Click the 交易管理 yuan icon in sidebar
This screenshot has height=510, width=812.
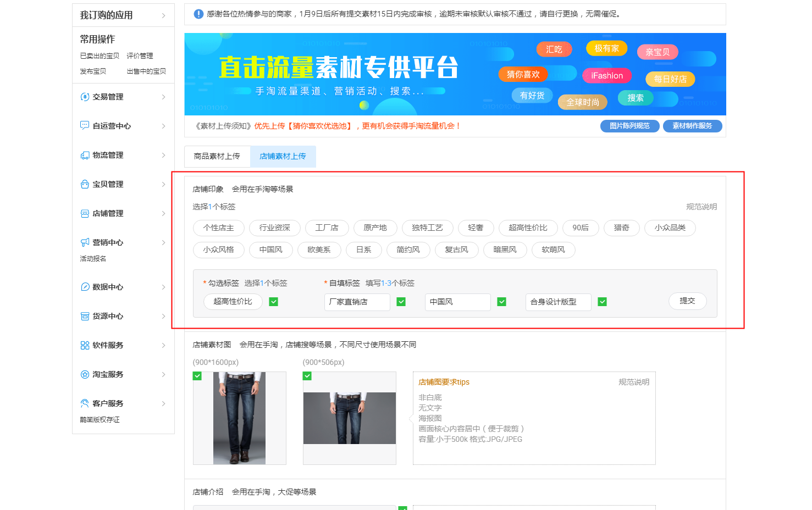point(85,97)
